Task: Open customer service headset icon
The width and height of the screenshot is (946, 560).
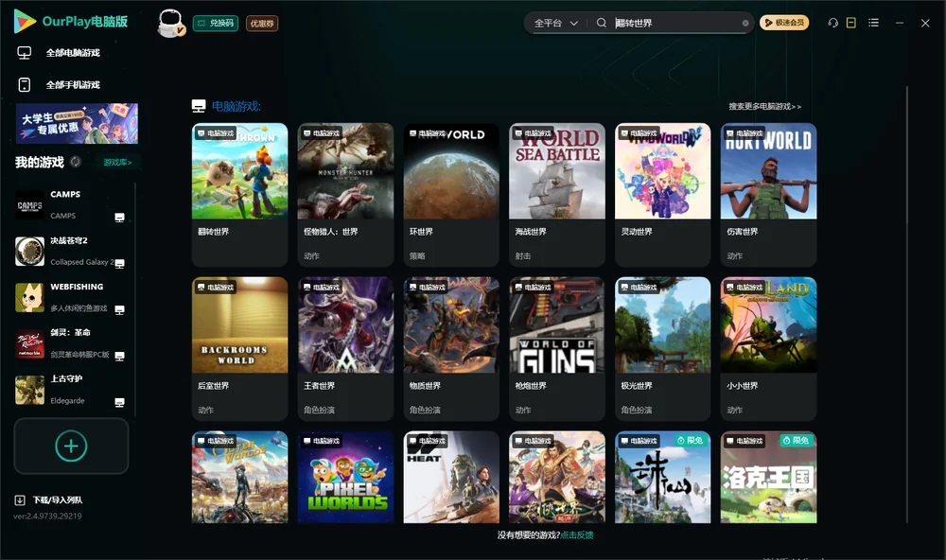Action: (x=832, y=23)
